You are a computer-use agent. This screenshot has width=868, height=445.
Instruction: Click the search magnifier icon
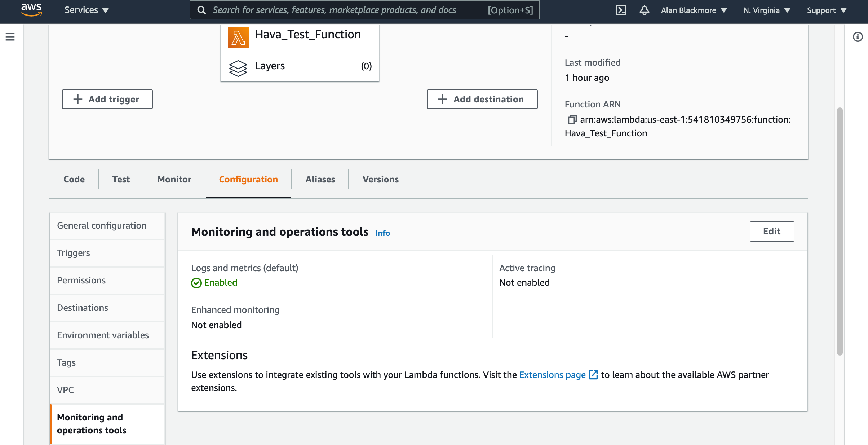coord(201,10)
